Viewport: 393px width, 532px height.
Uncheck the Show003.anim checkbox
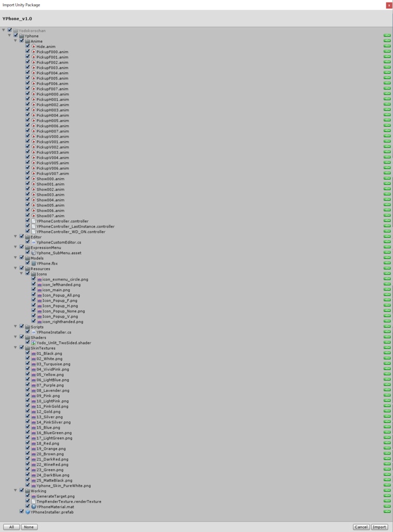click(x=28, y=194)
